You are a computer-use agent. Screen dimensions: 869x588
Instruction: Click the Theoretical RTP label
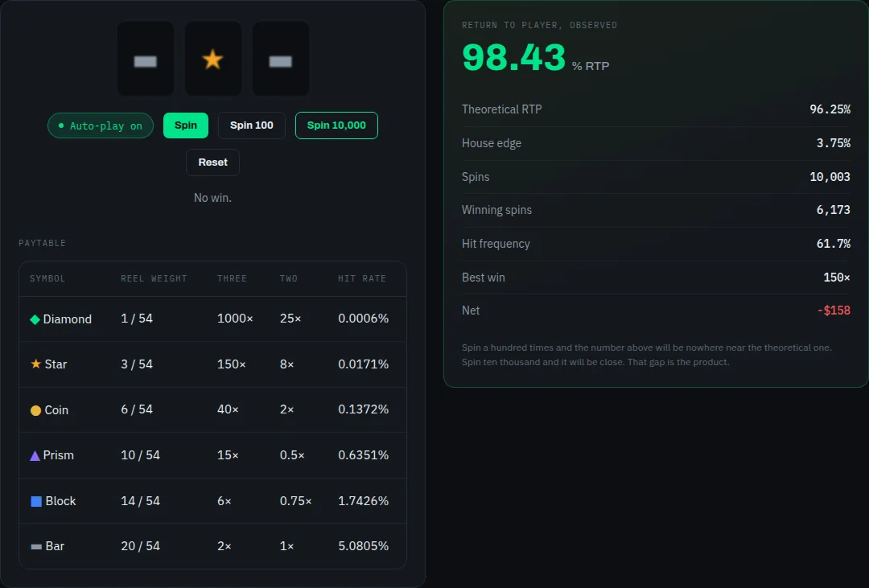501,109
